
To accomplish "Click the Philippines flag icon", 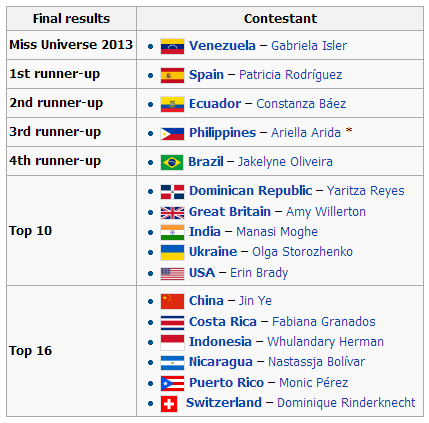I will pos(172,134).
